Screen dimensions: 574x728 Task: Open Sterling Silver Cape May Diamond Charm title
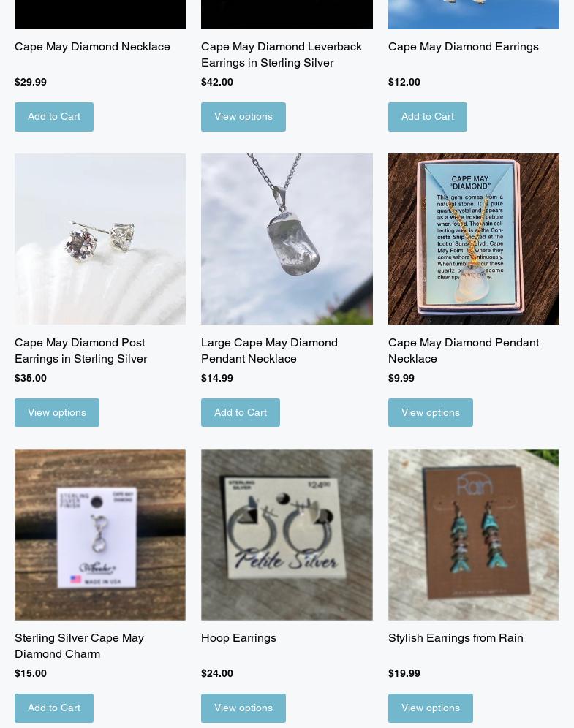pos(80,646)
